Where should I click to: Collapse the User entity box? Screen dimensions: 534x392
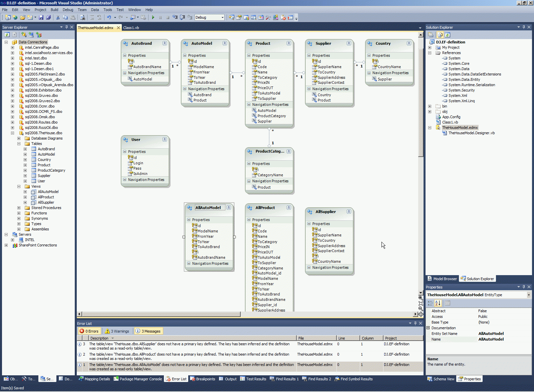tap(165, 140)
